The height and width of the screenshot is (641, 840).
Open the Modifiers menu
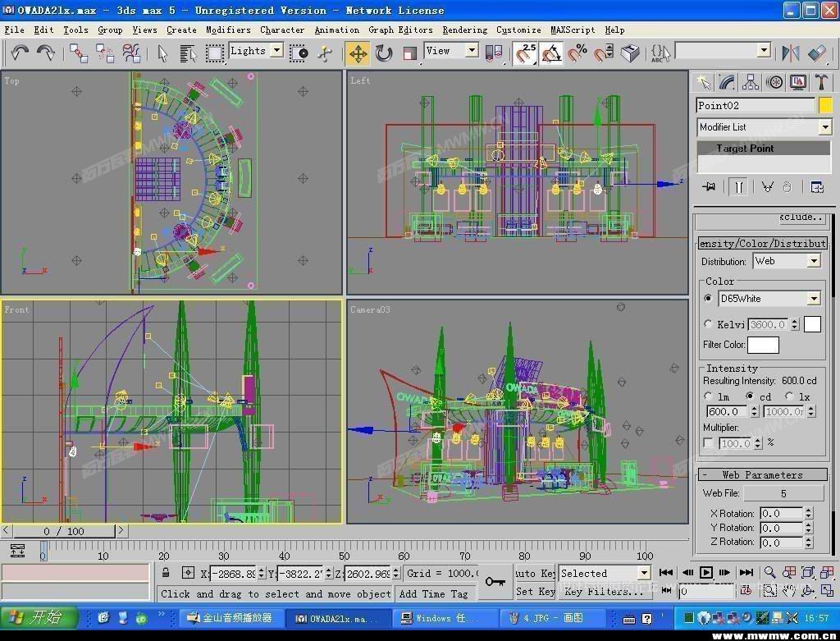click(228, 30)
